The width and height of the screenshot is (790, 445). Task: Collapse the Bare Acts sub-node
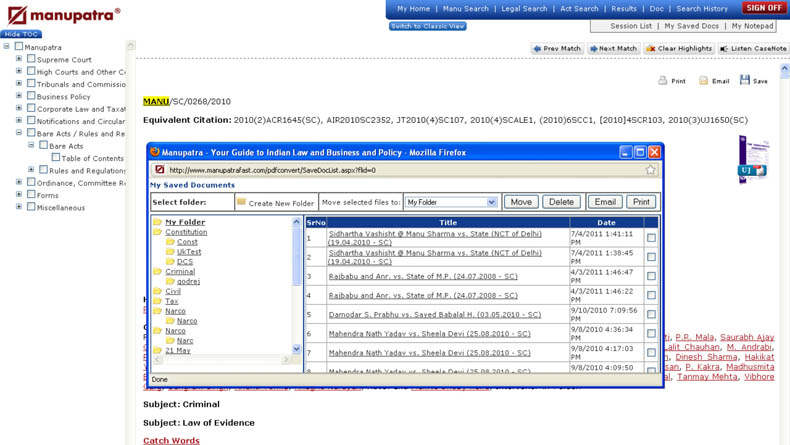pyautogui.click(x=31, y=145)
